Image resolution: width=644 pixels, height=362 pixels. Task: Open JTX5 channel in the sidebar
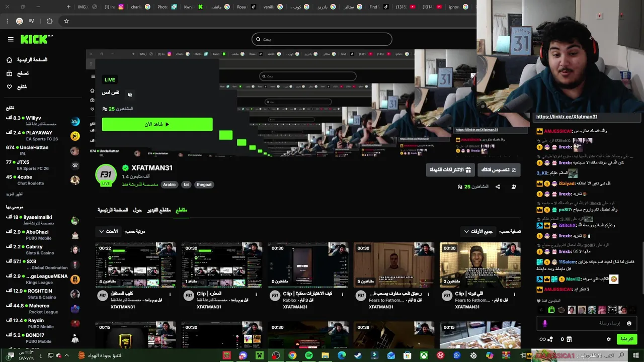[x=43, y=165]
